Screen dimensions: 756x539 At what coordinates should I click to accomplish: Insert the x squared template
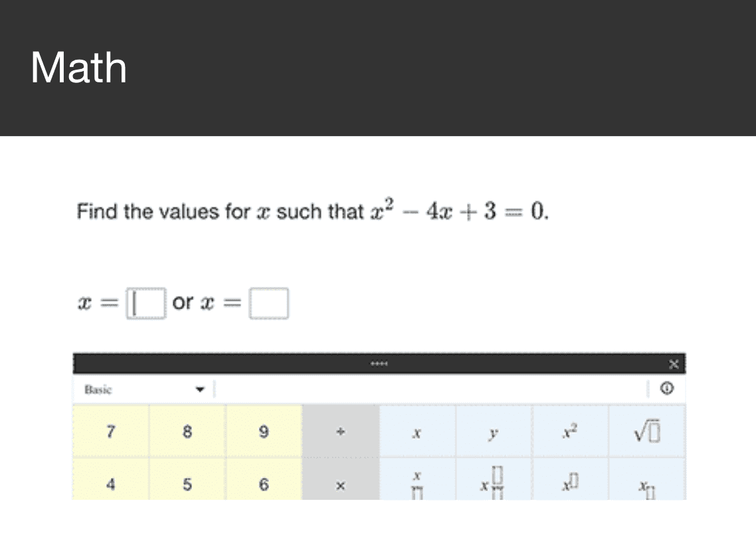[x=571, y=432]
